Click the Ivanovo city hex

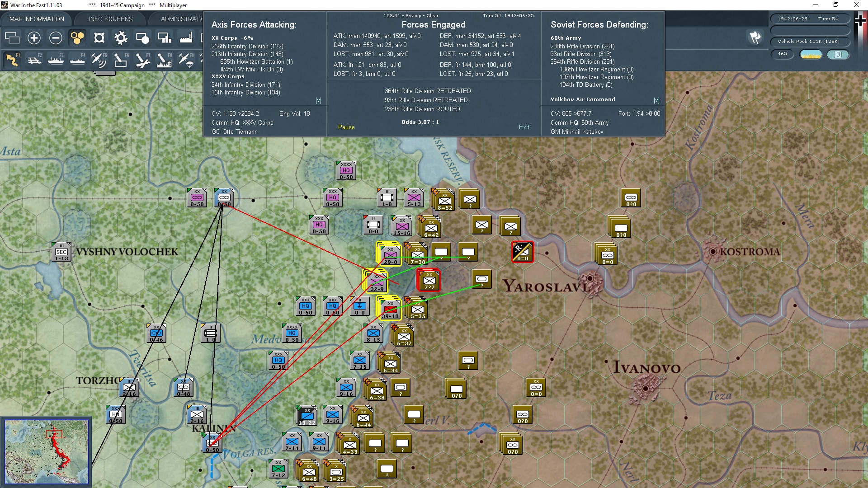646,389
